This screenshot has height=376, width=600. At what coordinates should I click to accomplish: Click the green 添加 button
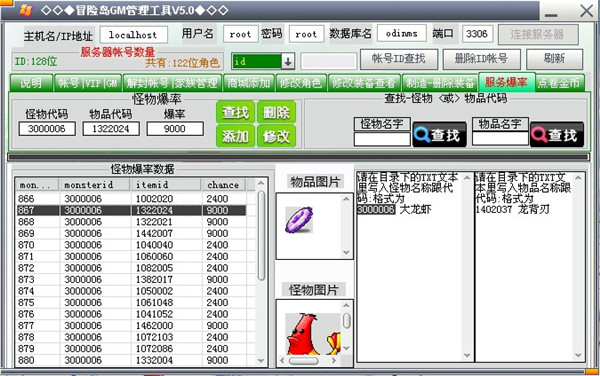(235, 136)
